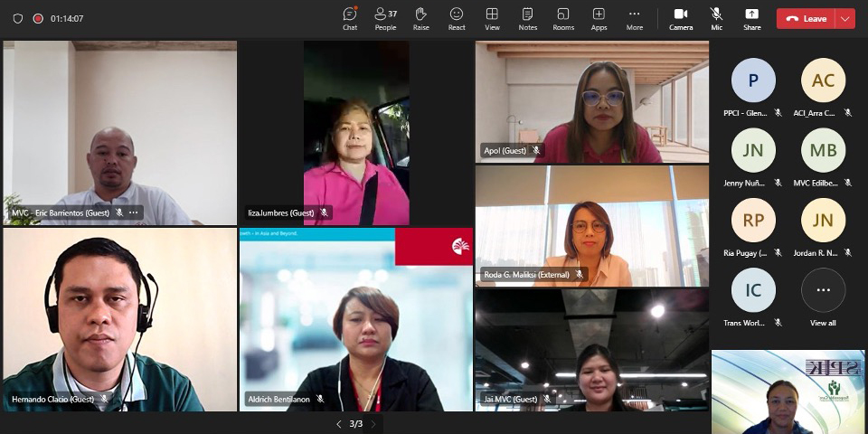
Task: Show the People participants list
Action: point(385,18)
